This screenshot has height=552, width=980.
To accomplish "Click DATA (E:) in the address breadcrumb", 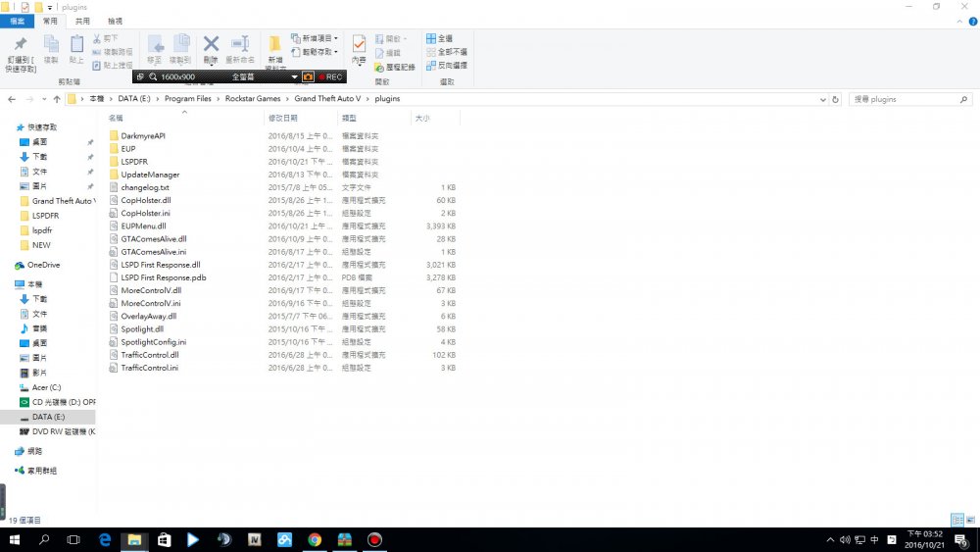I will pos(133,99).
